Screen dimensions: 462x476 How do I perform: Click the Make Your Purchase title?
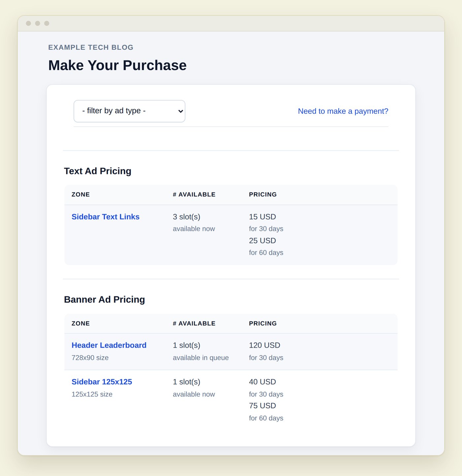point(117,65)
